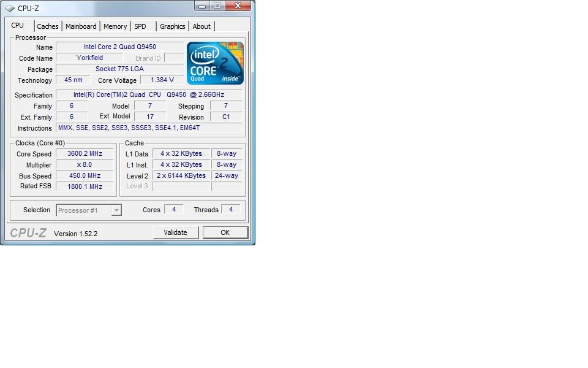The image size is (588, 368).
Task: Click the Level 2 associativity 24-way
Action: [227, 175]
